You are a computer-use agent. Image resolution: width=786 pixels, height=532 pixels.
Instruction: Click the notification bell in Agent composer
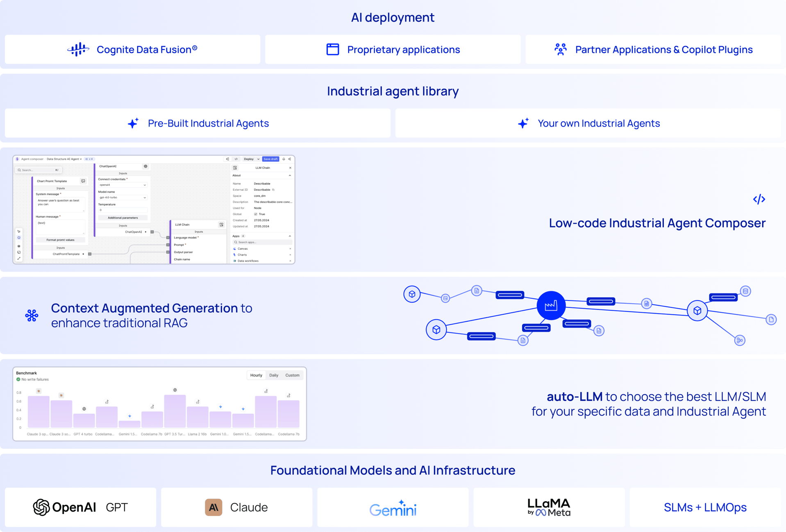[x=284, y=159]
